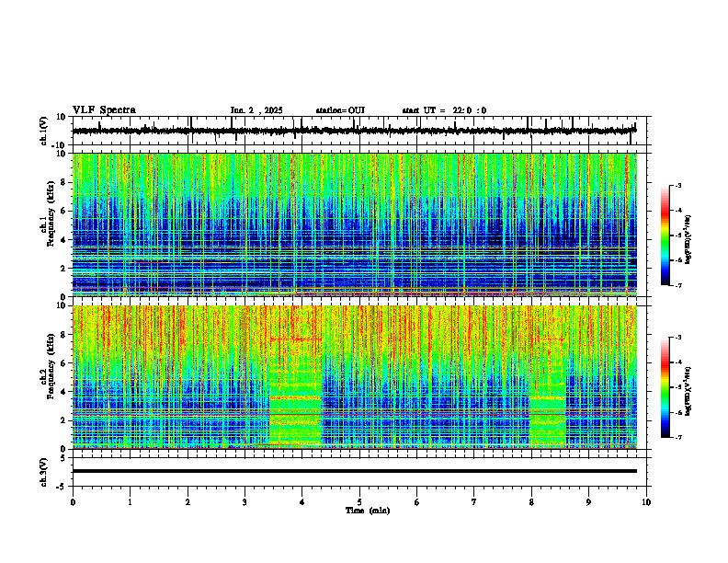Click time-axis tick label "5" at bottom
The image size is (728, 563).
coord(359,502)
